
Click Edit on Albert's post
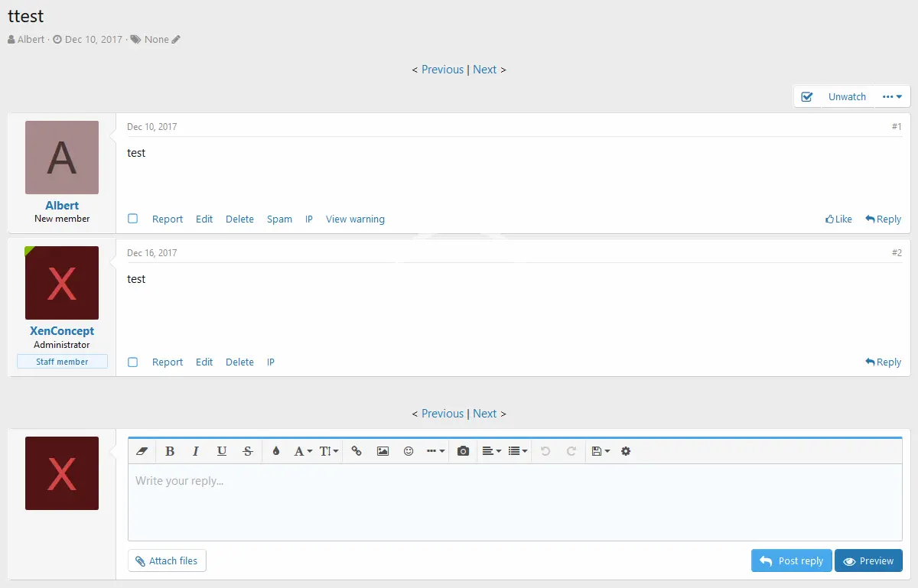(204, 219)
